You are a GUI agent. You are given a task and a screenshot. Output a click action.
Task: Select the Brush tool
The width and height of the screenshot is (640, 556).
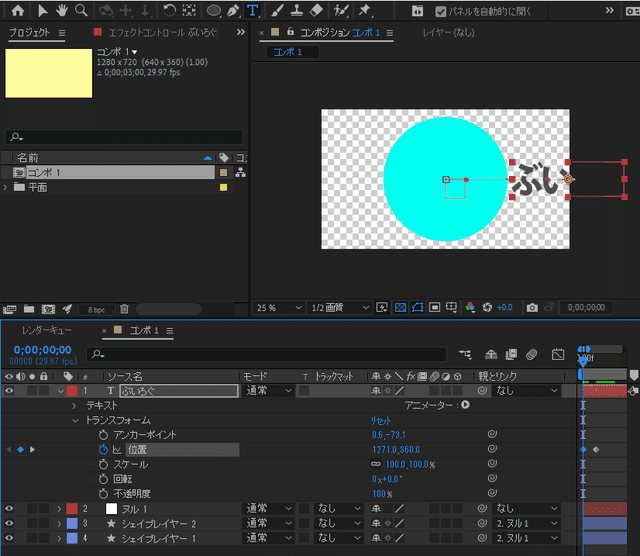click(x=277, y=11)
